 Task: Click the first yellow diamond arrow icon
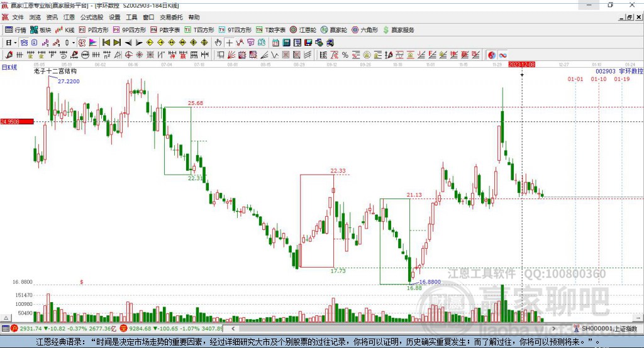point(150,43)
